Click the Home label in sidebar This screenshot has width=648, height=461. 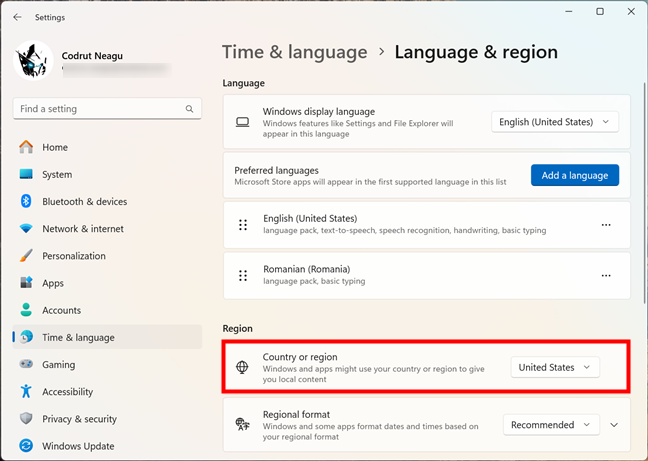click(x=55, y=147)
